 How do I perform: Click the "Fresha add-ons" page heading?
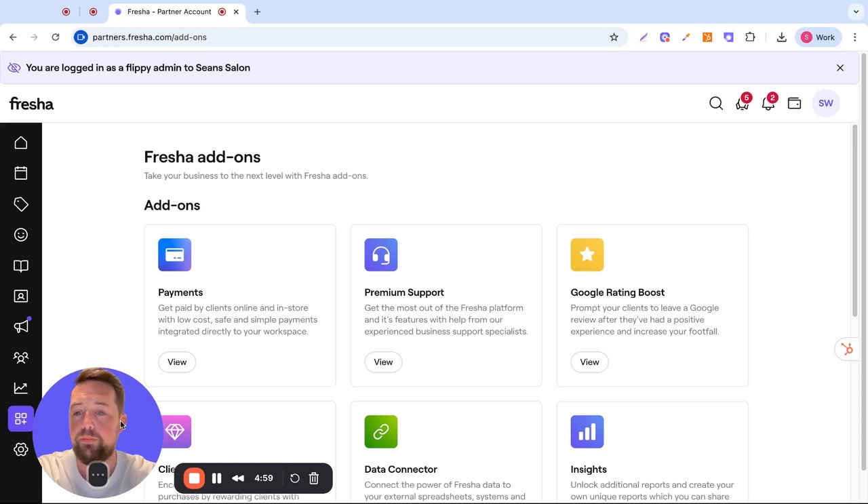click(x=202, y=157)
